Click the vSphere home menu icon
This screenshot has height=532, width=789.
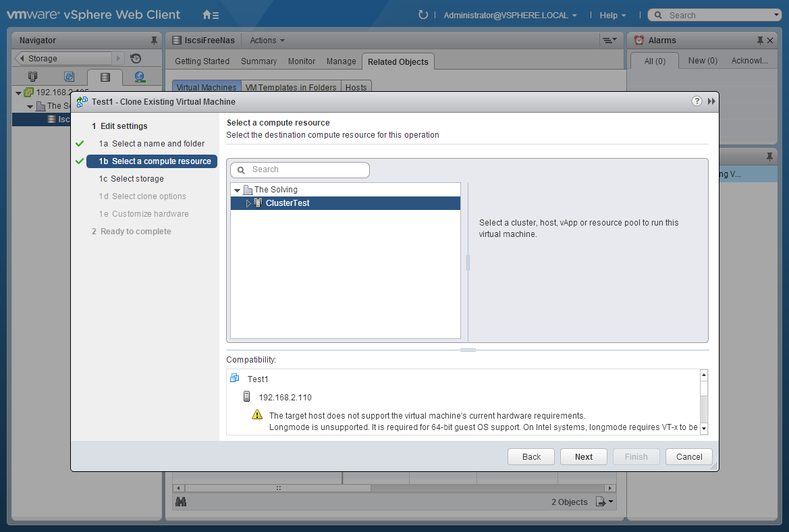point(211,15)
